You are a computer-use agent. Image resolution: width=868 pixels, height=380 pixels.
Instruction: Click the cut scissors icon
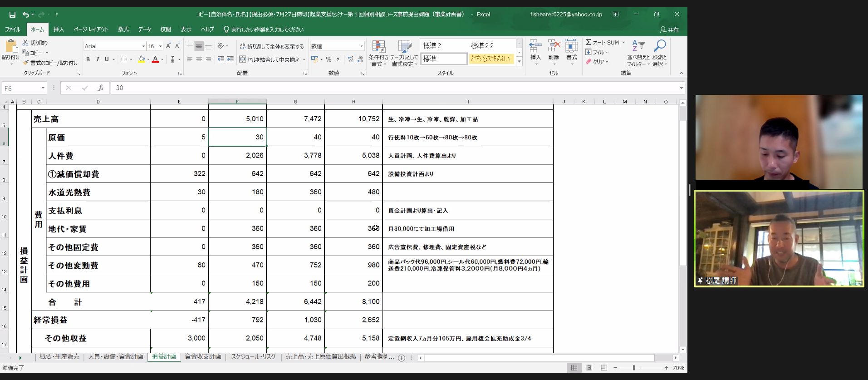pos(25,42)
